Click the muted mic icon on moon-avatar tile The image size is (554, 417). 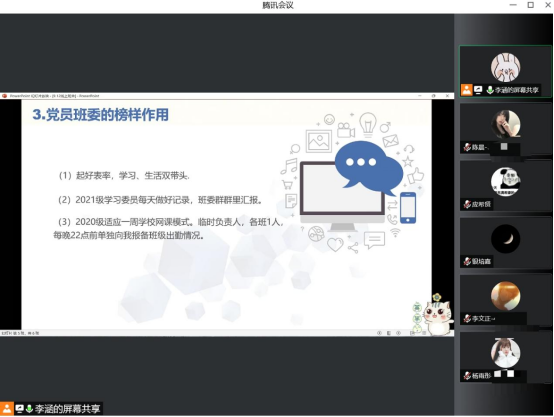(467, 261)
